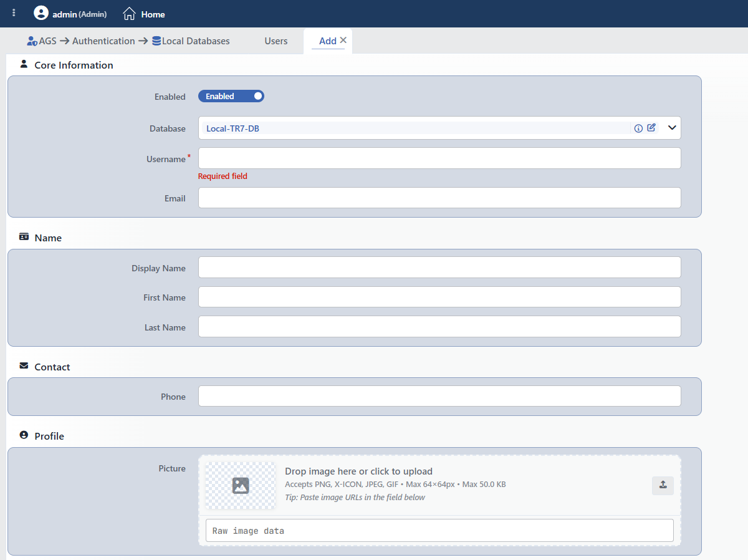This screenshot has height=560, width=748.
Task: Click the database info icon
Action: 638,128
